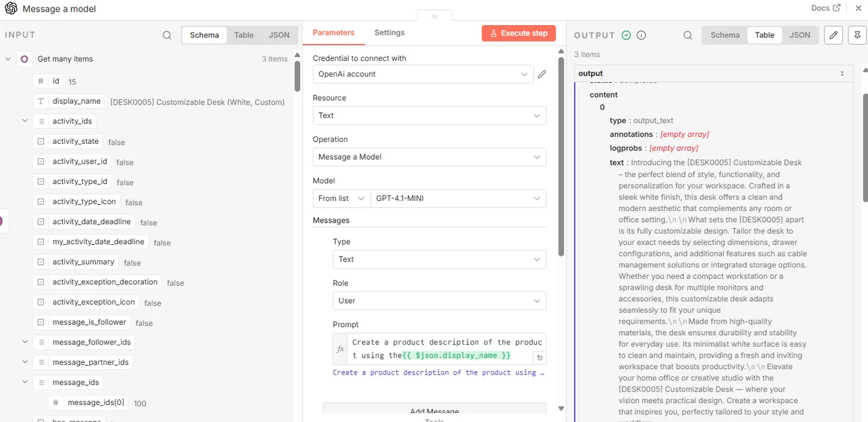Viewport: 868px width, 422px height.
Task: Click the activity_summary boolean icon
Action: click(41, 262)
